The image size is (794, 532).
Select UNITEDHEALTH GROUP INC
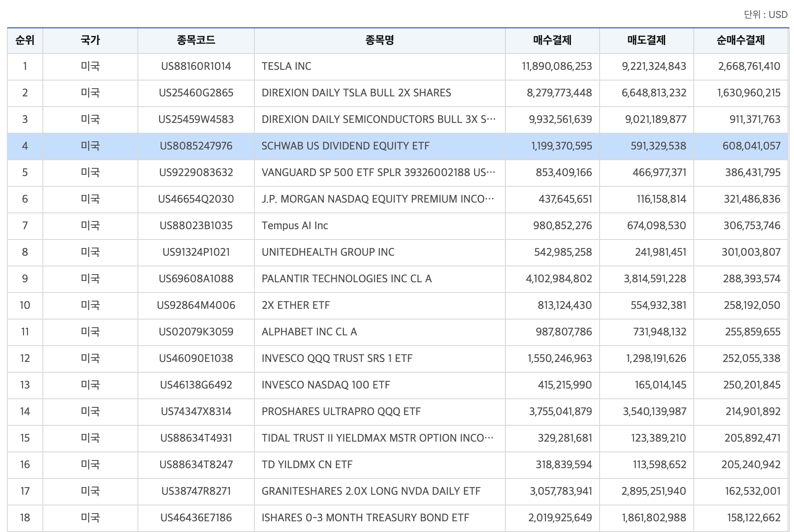[x=328, y=252]
